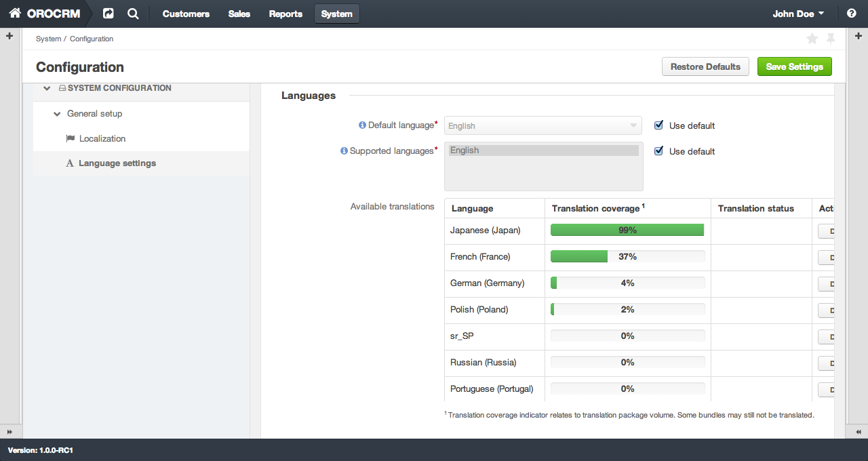The width and height of the screenshot is (868, 461).
Task: Toggle Use default for Supported languages
Action: (658, 151)
